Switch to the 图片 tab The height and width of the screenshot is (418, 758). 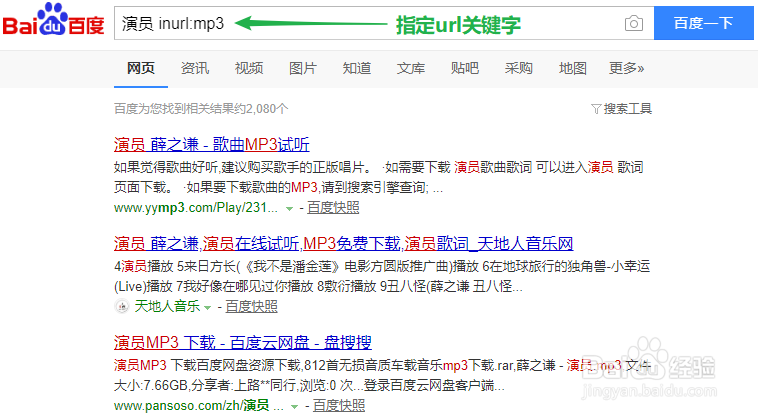[303, 69]
